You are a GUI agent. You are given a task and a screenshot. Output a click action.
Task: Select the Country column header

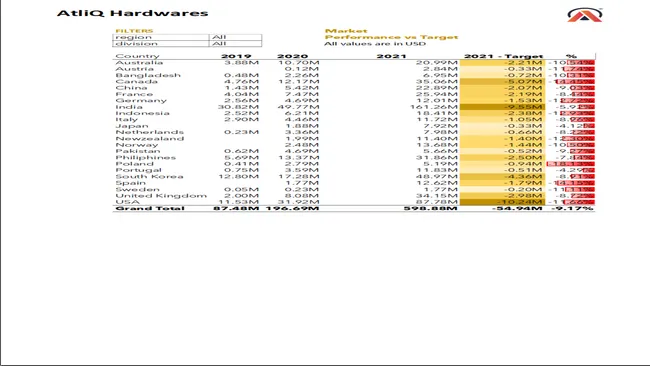(137, 56)
